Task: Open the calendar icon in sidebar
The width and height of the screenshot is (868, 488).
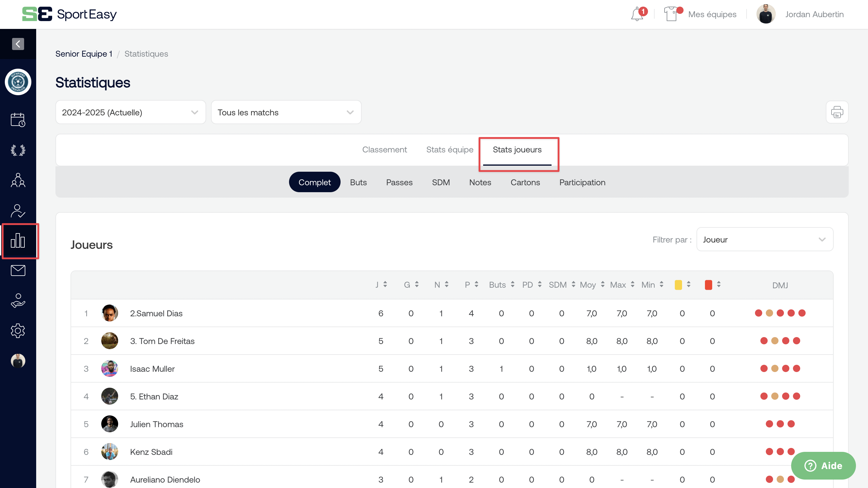Action: (x=18, y=120)
